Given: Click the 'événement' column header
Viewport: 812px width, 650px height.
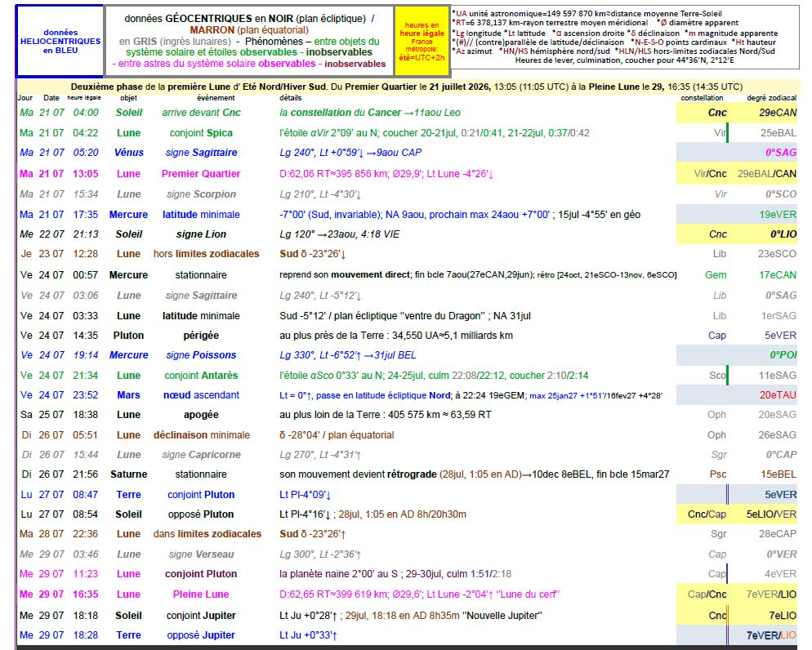Looking at the screenshot, I should click(x=216, y=98).
